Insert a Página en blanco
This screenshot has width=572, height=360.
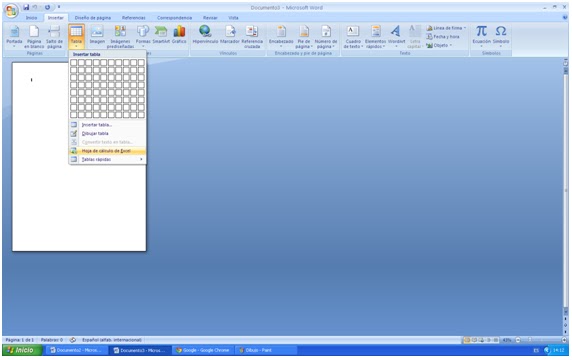coord(34,36)
